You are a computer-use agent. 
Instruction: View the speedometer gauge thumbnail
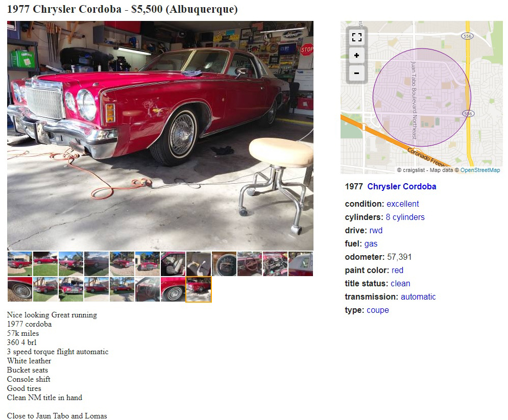click(x=224, y=264)
